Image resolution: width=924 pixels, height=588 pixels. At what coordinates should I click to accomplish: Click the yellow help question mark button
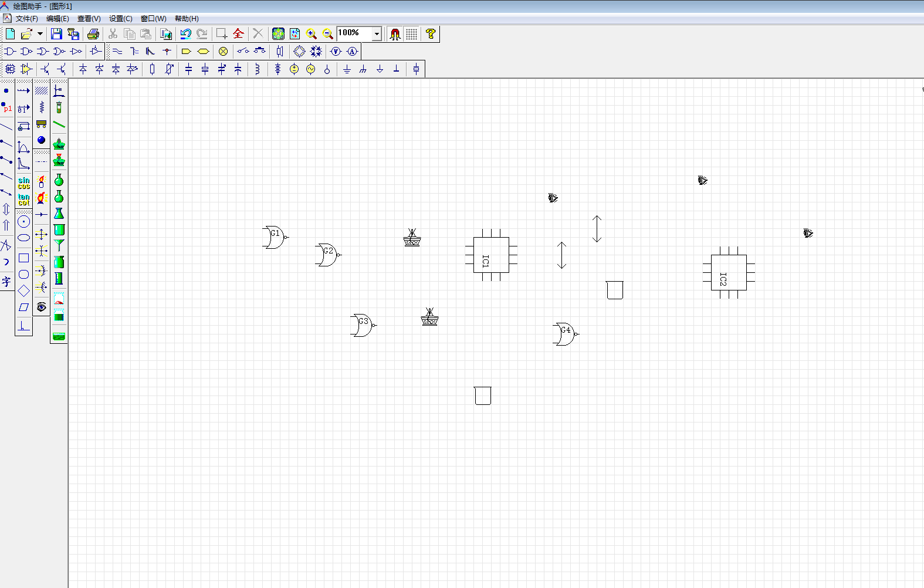pos(431,34)
